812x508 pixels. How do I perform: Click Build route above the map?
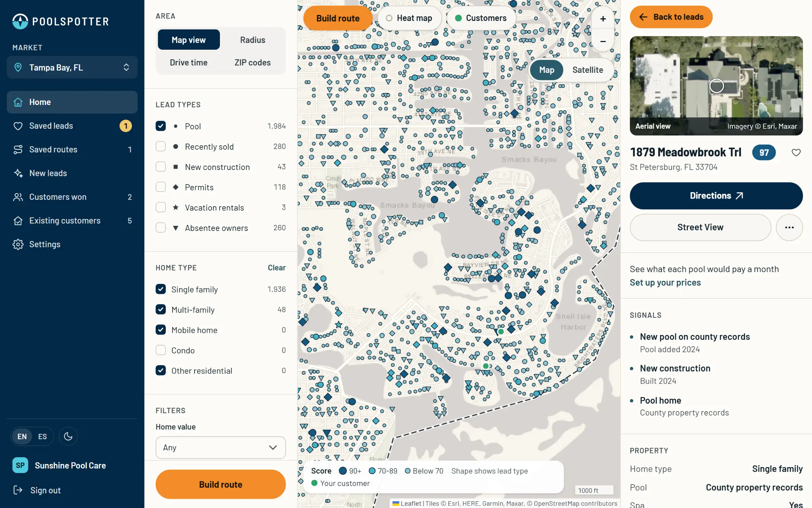338,18
